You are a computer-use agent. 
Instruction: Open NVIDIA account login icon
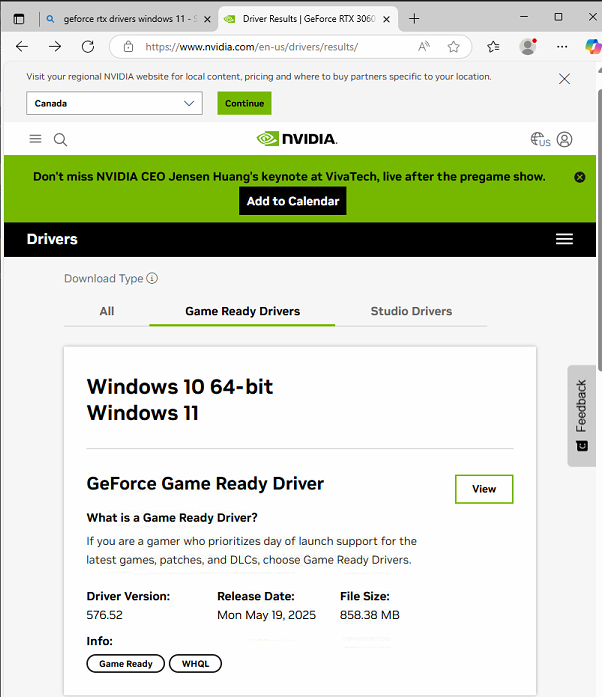[564, 140]
